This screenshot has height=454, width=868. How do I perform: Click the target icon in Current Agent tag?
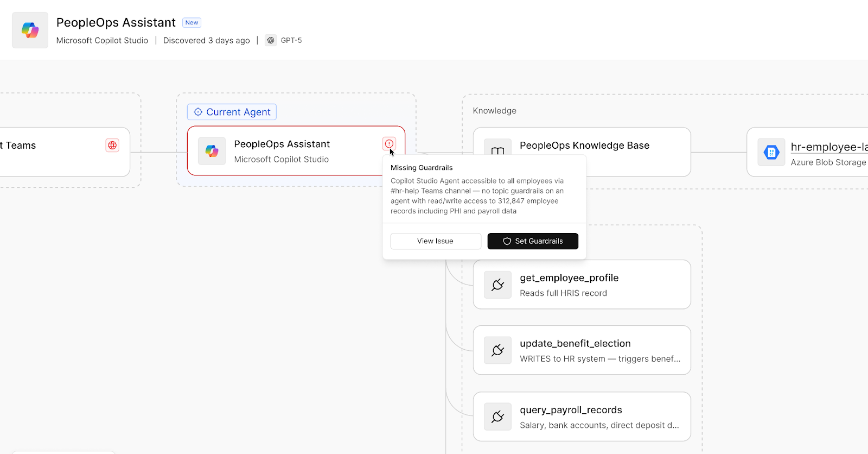[198, 112]
